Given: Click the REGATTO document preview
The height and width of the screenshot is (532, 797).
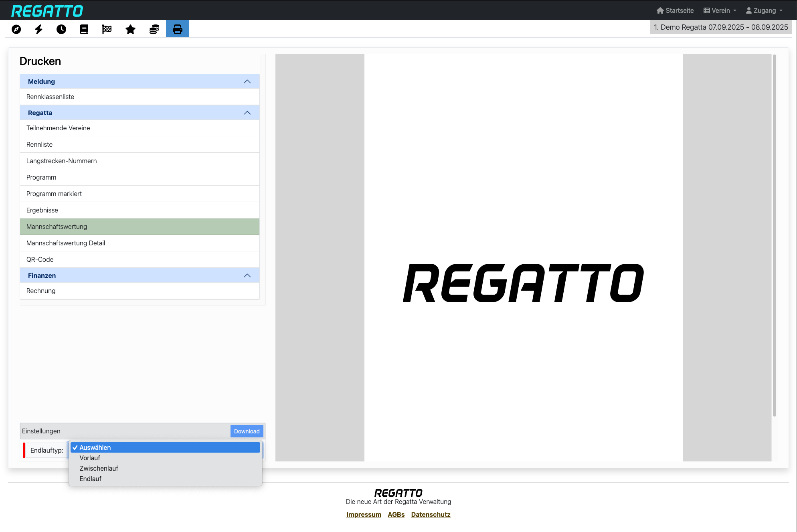Looking at the screenshot, I should tap(523, 258).
